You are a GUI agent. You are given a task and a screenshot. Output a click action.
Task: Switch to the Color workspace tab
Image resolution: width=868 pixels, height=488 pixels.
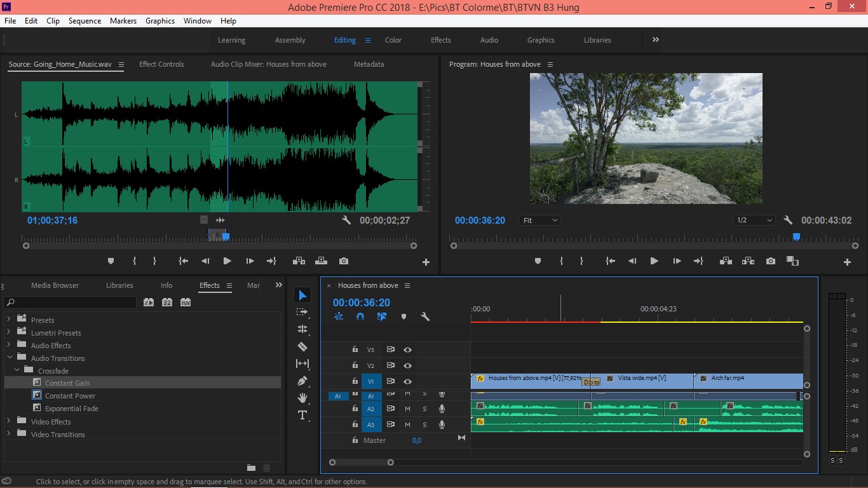[393, 40]
